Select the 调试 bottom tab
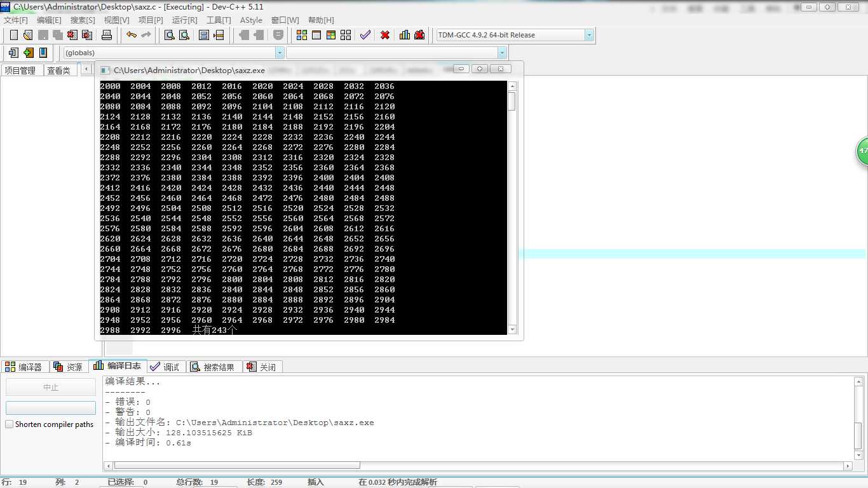The height and width of the screenshot is (488, 868). pyautogui.click(x=165, y=367)
